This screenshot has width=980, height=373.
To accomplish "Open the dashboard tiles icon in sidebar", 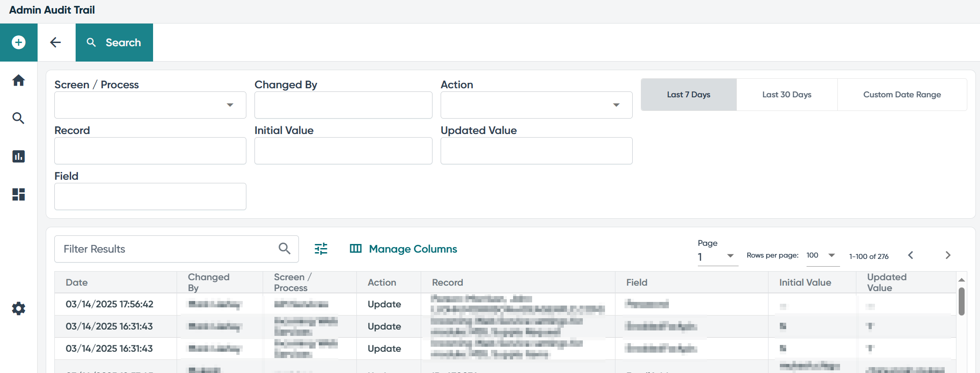I will [19, 194].
